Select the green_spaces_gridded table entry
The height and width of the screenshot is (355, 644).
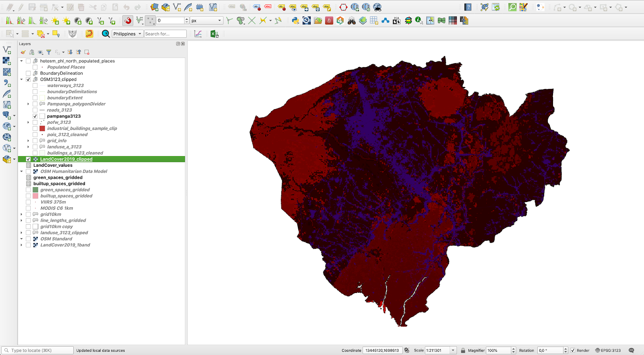(58, 177)
